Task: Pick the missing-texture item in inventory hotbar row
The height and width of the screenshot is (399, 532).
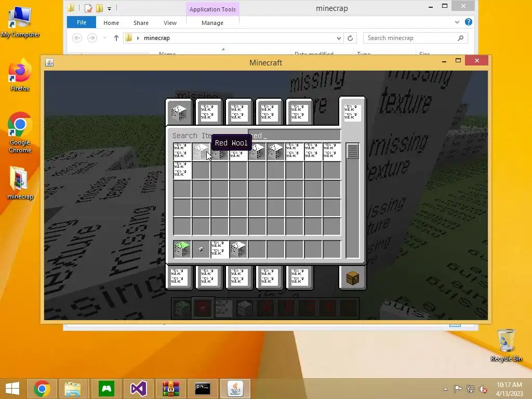Action: [x=220, y=249]
